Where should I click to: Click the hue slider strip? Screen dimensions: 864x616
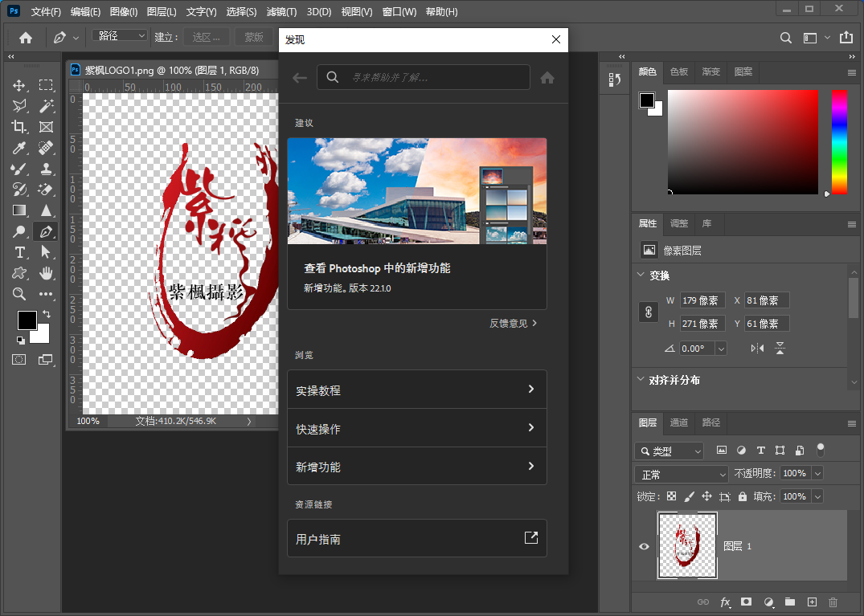click(x=839, y=142)
